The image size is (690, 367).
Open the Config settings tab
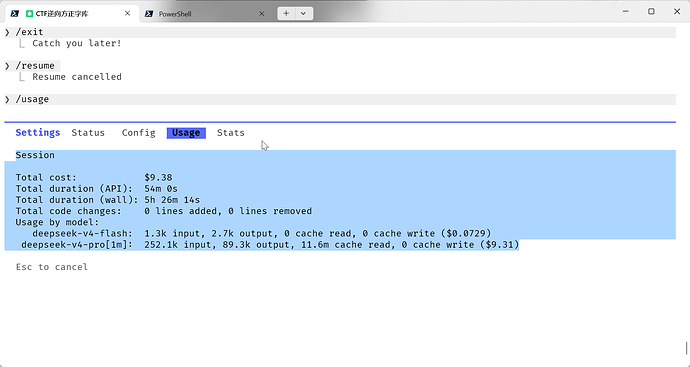pyautogui.click(x=139, y=133)
